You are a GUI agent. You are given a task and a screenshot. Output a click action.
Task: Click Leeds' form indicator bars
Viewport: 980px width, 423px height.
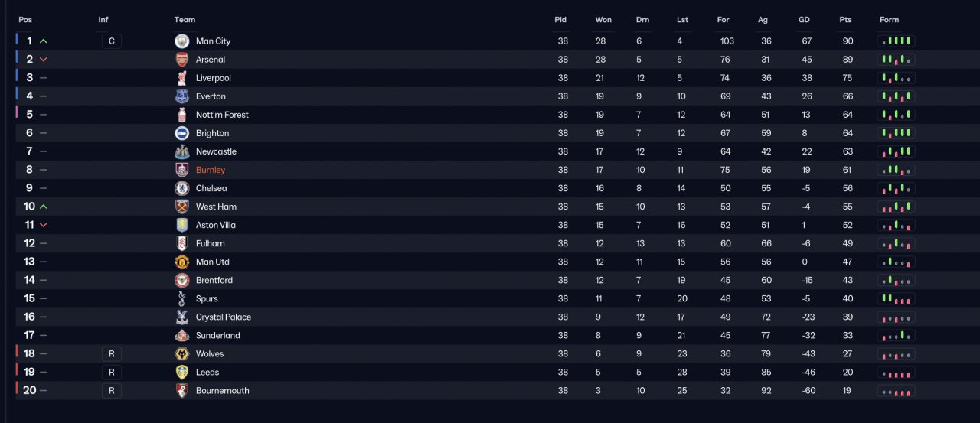coord(896,372)
